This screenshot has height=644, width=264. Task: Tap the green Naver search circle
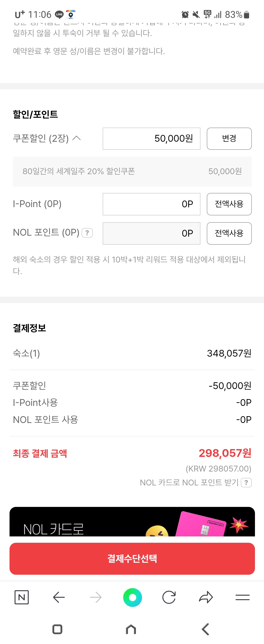[x=132, y=597]
